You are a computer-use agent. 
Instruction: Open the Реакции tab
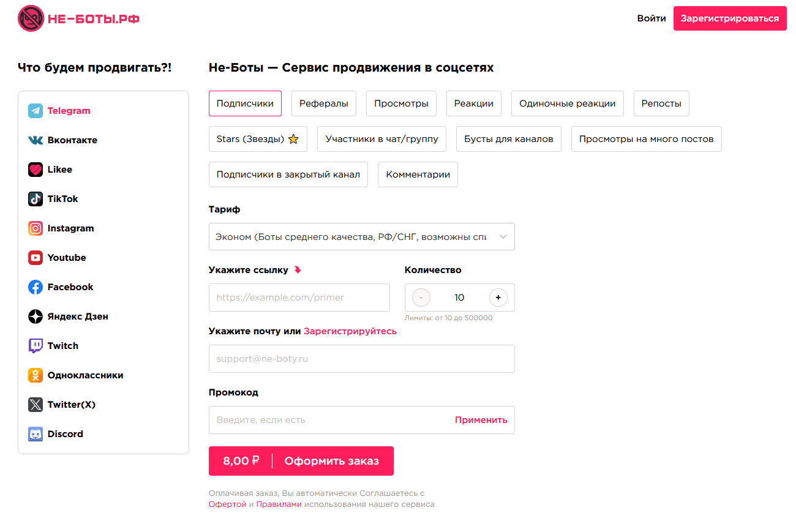[x=474, y=103]
